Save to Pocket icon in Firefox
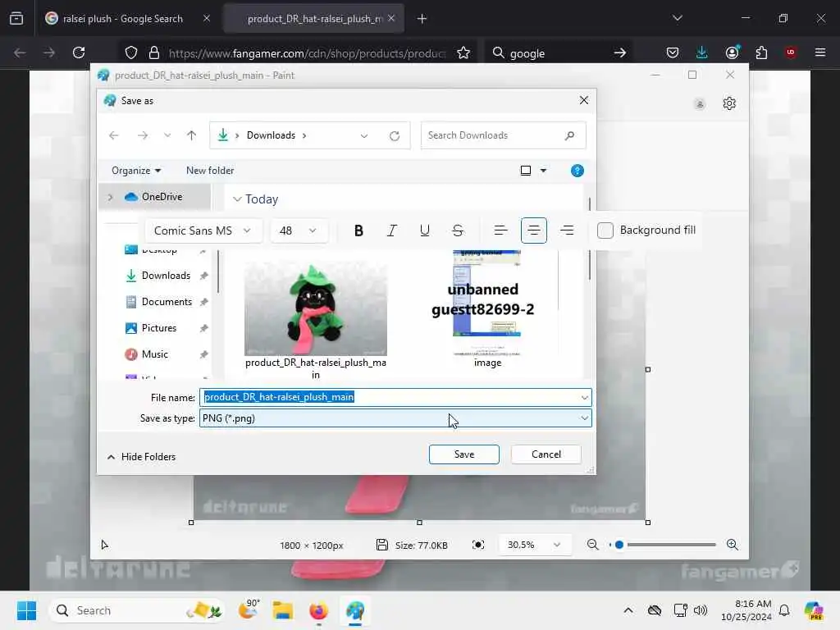The image size is (840, 630). coord(673,52)
